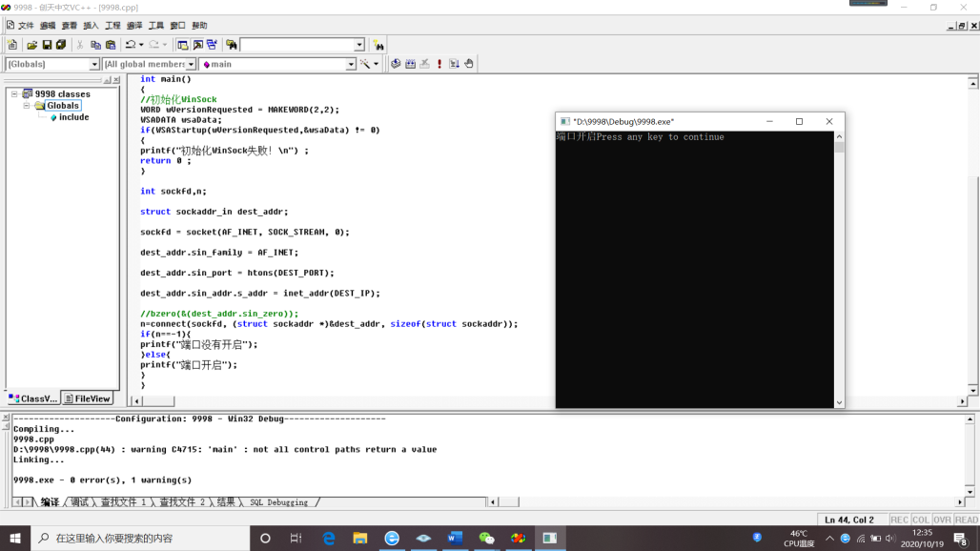The height and width of the screenshot is (551, 980).
Task: Click the WizardBar magic wand icon
Action: [365, 64]
